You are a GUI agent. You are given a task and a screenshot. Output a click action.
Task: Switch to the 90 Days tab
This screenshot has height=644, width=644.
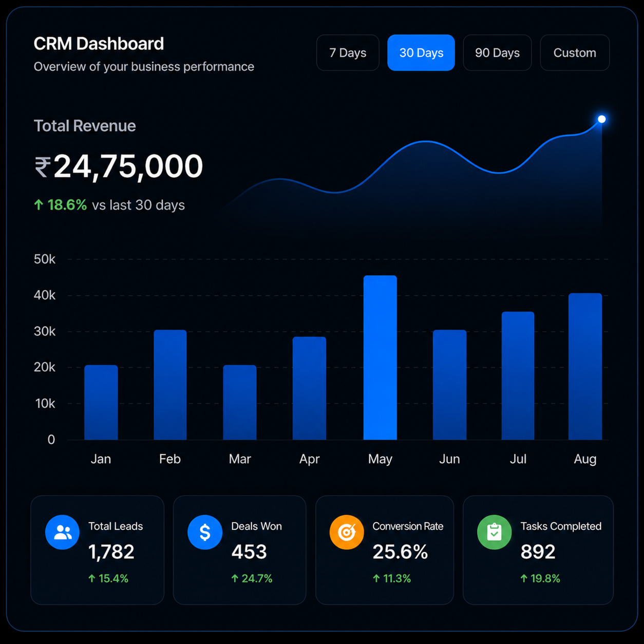pos(497,53)
